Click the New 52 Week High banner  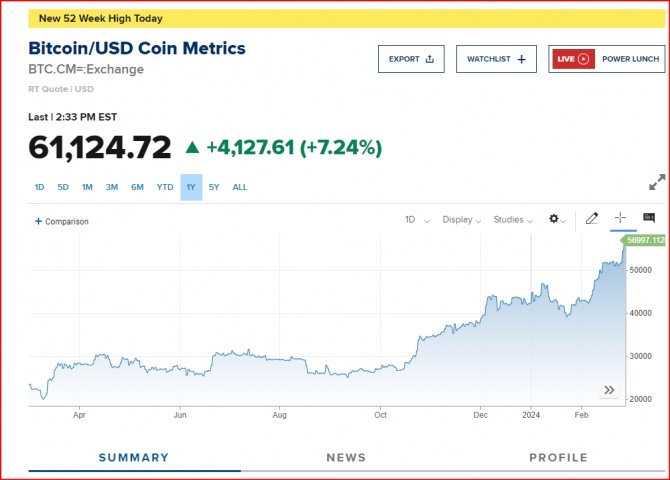point(100,18)
